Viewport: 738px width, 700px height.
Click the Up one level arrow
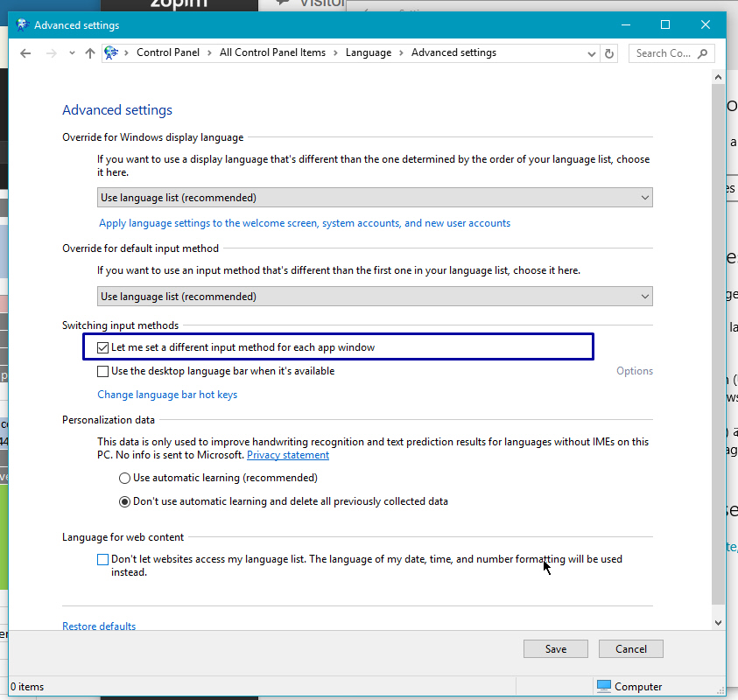click(90, 53)
